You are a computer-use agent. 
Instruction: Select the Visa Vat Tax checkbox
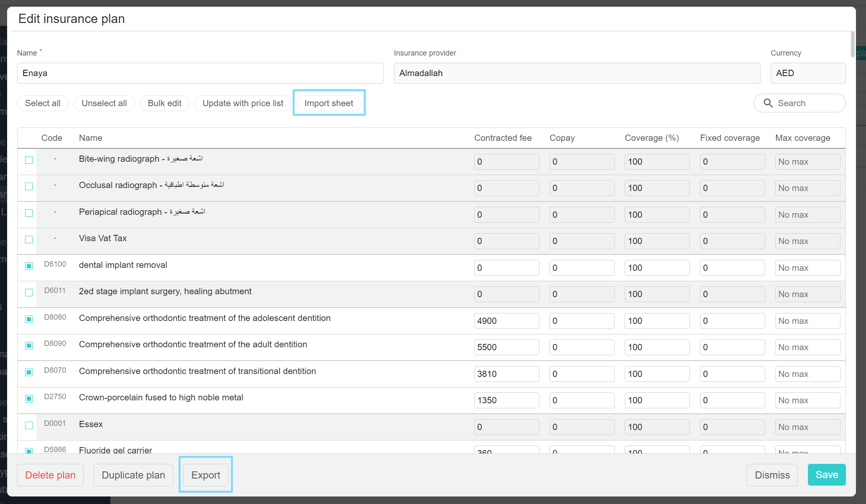click(x=29, y=239)
